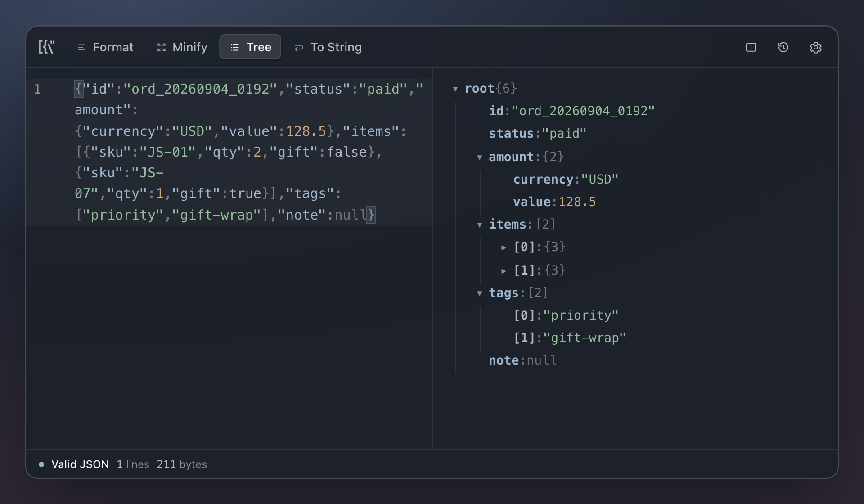This screenshot has width=864, height=504.
Task: Collapse the root node arrow
Action: click(x=455, y=89)
